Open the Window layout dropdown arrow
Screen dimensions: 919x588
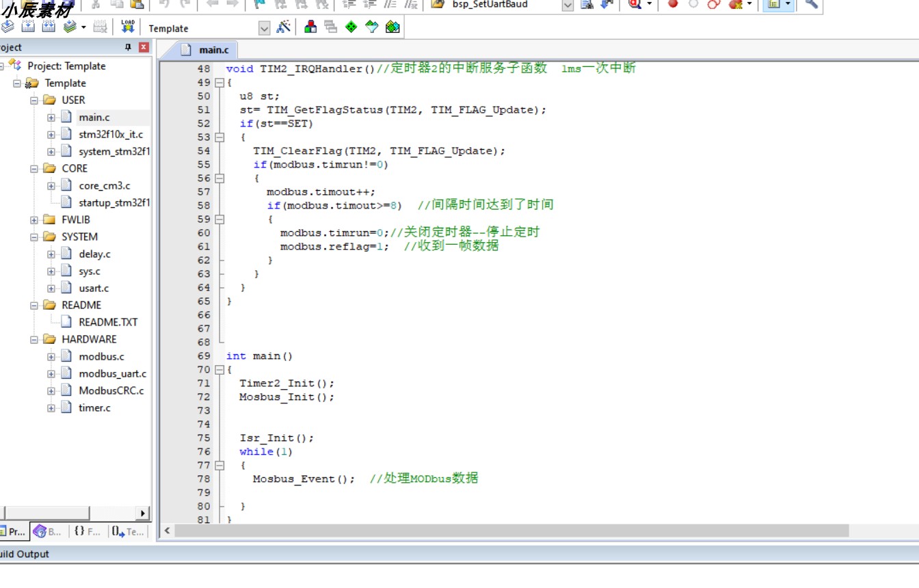tap(788, 4)
